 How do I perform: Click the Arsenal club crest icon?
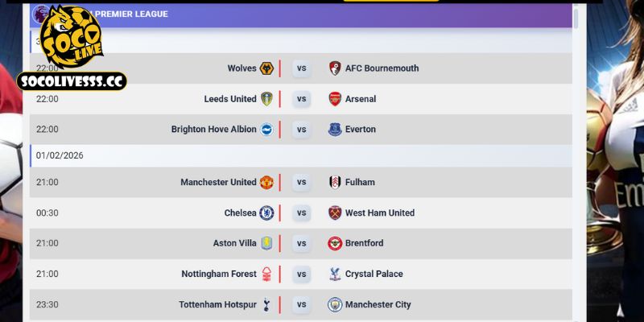335,99
